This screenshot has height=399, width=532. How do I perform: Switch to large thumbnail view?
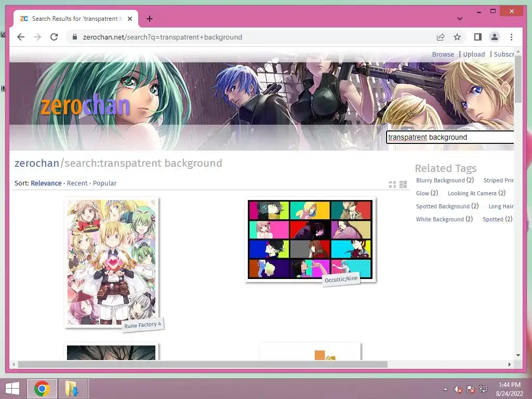click(403, 184)
